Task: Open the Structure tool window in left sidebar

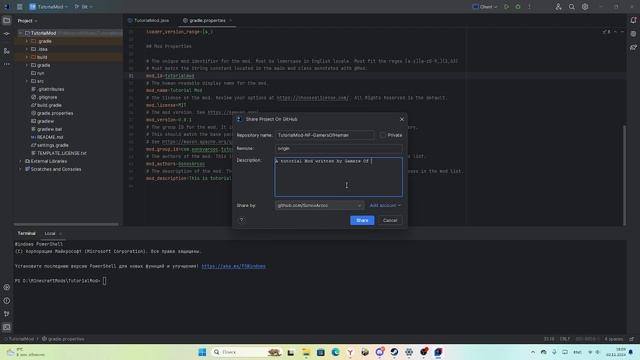Action: 7,51
